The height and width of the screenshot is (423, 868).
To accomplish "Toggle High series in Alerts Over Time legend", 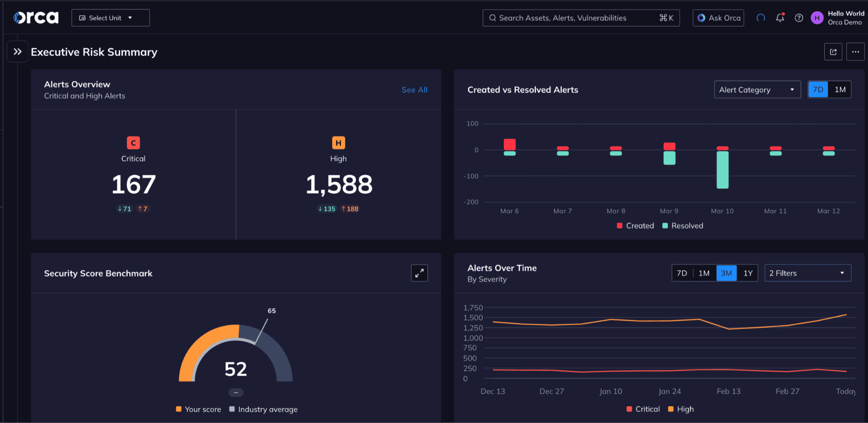I will (x=681, y=409).
